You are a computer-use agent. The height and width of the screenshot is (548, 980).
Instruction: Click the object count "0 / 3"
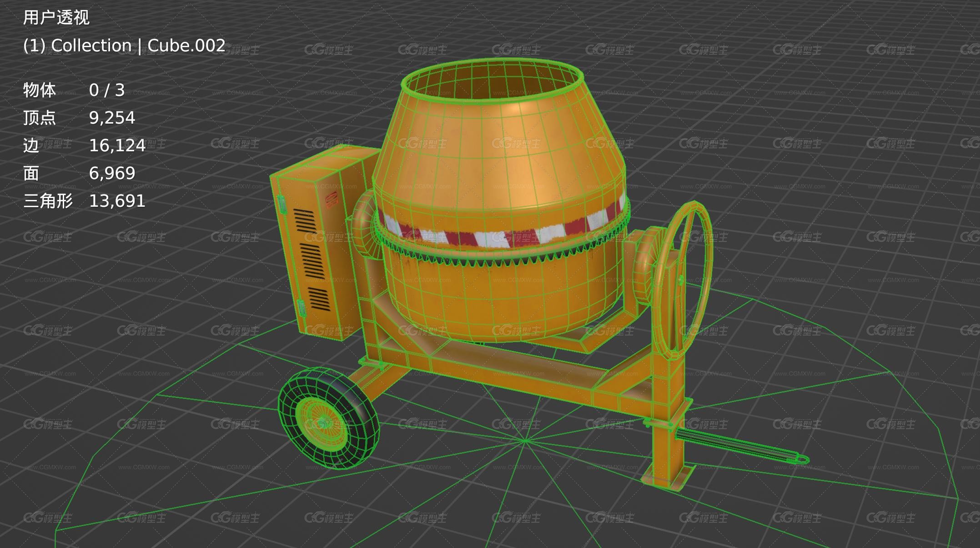point(107,90)
